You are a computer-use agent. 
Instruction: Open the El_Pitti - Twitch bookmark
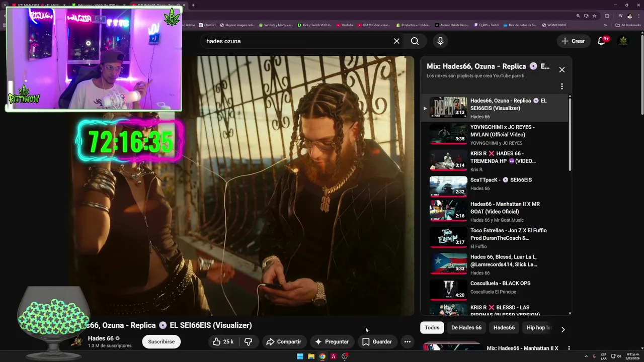tap(487, 25)
